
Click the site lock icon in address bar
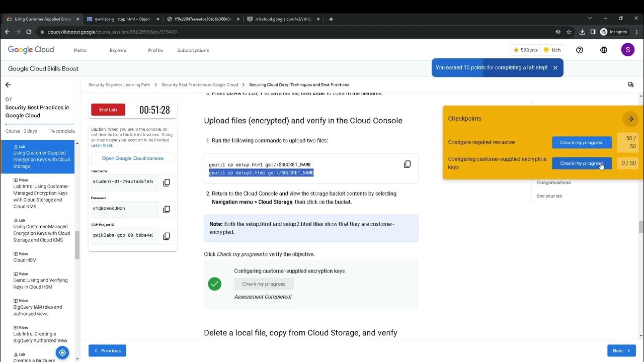42,32
